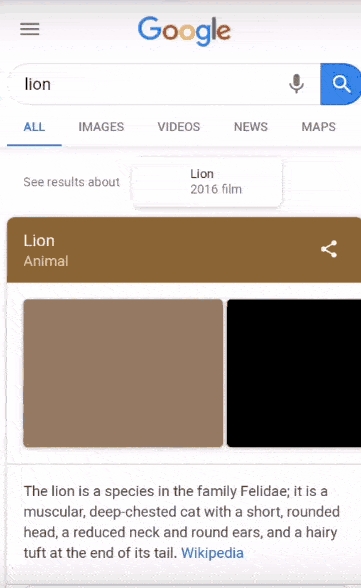Start voice search with the microphone icon

[296, 84]
